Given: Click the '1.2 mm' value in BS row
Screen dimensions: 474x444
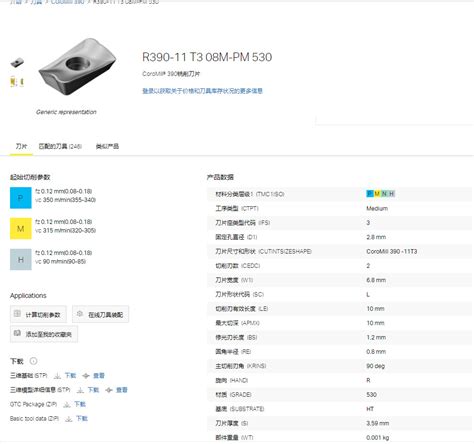Looking at the screenshot, I should click(x=376, y=337).
